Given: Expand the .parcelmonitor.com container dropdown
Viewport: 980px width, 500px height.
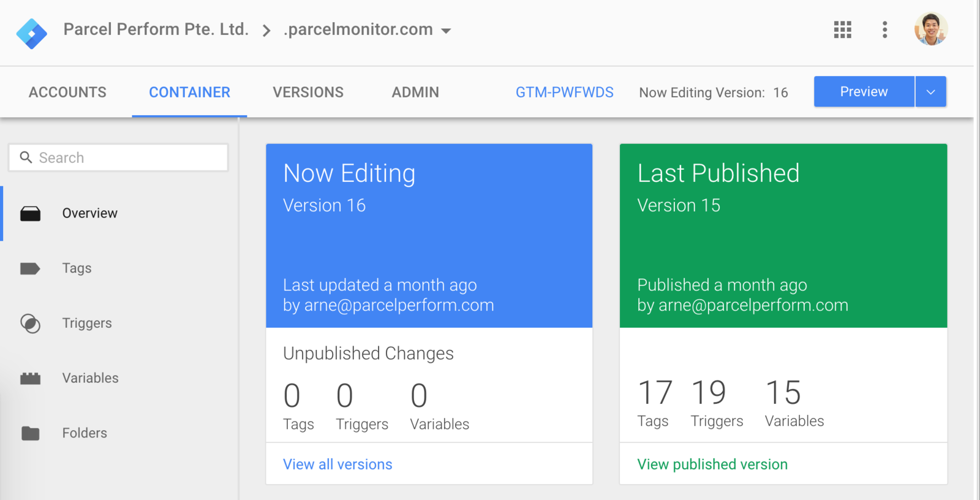Looking at the screenshot, I should (446, 31).
